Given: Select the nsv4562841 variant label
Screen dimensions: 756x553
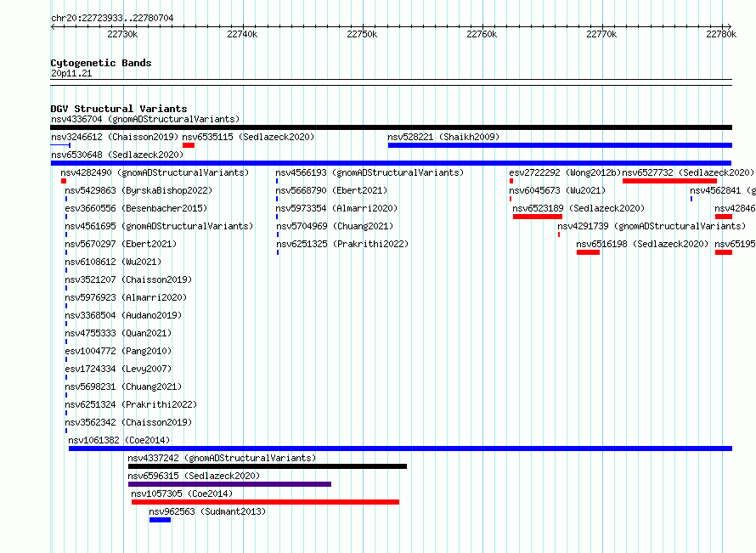Looking at the screenshot, I should [723, 190].
